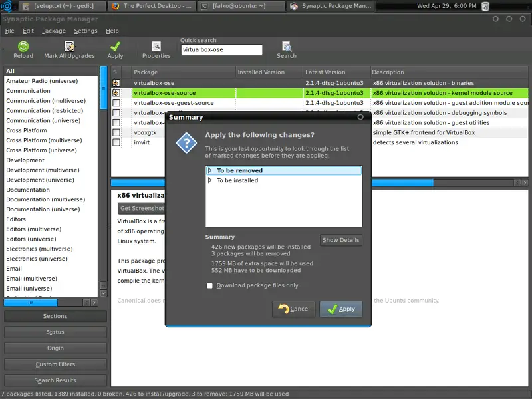Viewport: 532px width, 399px height.
Task: Open the Package menu
Action: tap(54, 31)
